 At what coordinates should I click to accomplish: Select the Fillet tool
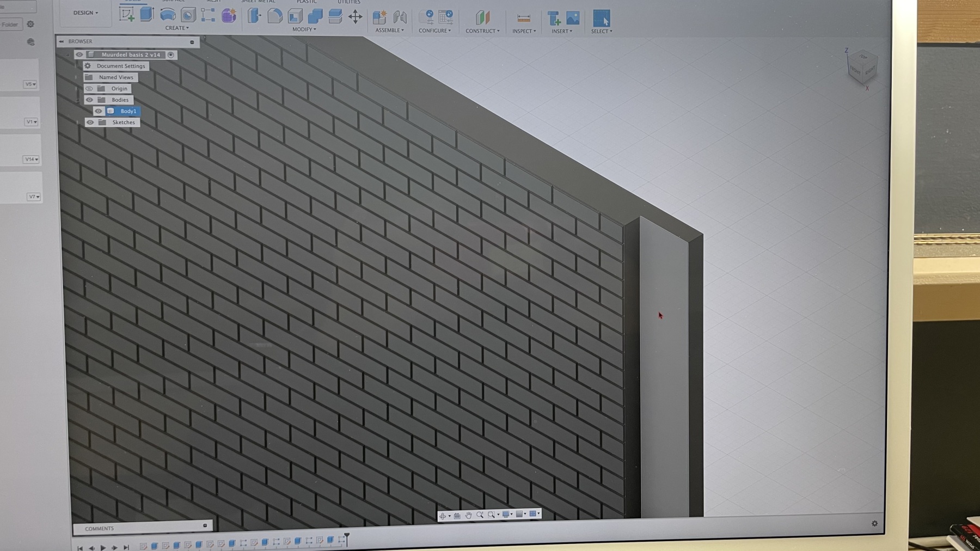pos(275,16)
